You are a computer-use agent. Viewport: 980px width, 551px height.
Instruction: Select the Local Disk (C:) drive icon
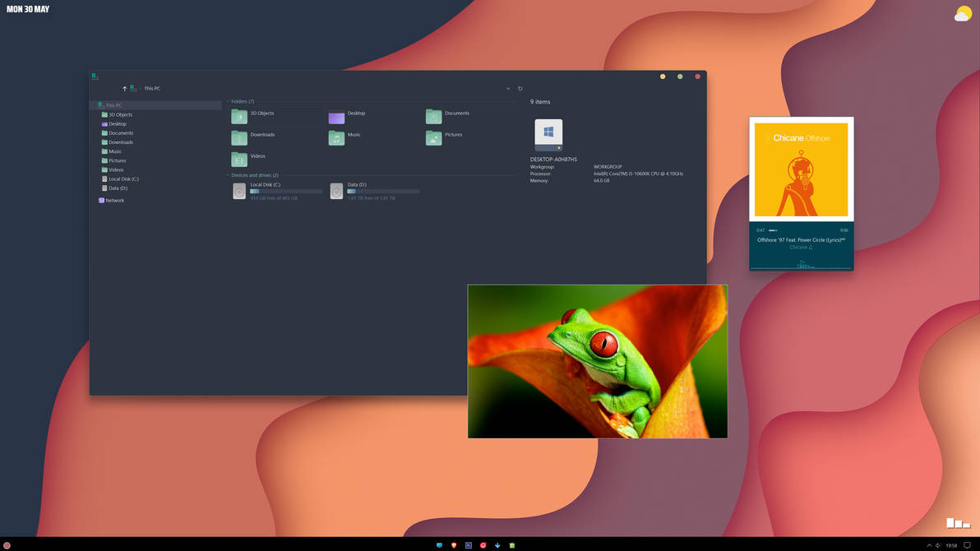pyautogui.click(x=239, y=191)
